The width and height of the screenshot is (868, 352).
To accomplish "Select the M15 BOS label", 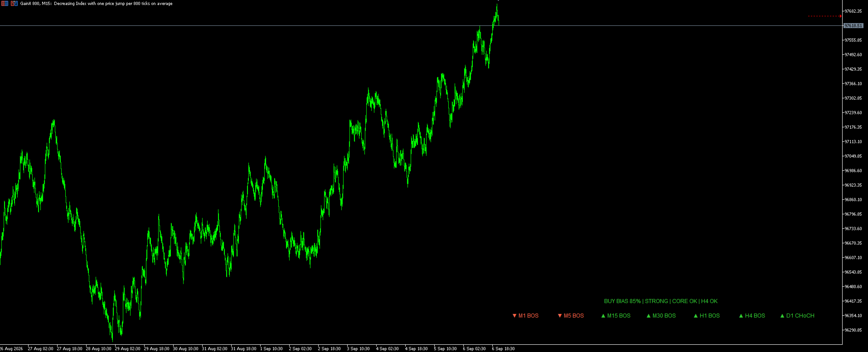I will [x=619, y=316].
